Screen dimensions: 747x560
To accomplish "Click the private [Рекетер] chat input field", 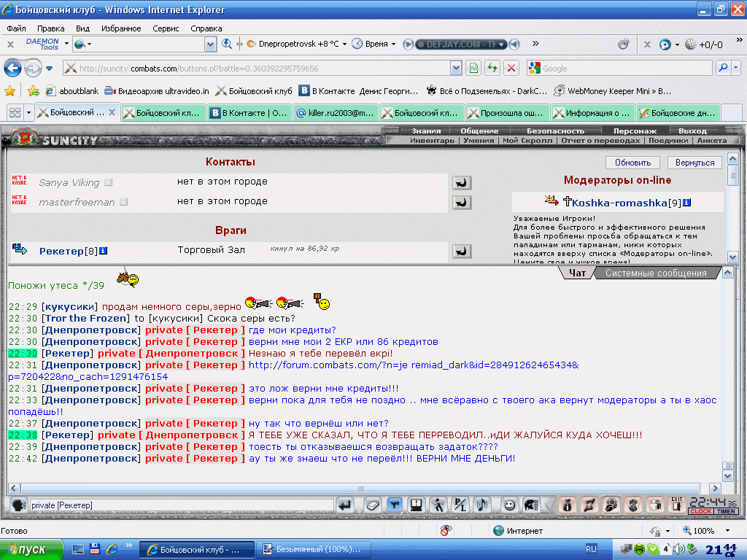I will pos(182,505).
